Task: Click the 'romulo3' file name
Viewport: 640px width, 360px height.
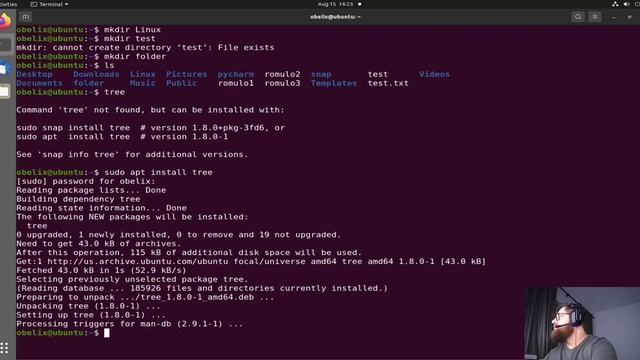Action: 282,83
